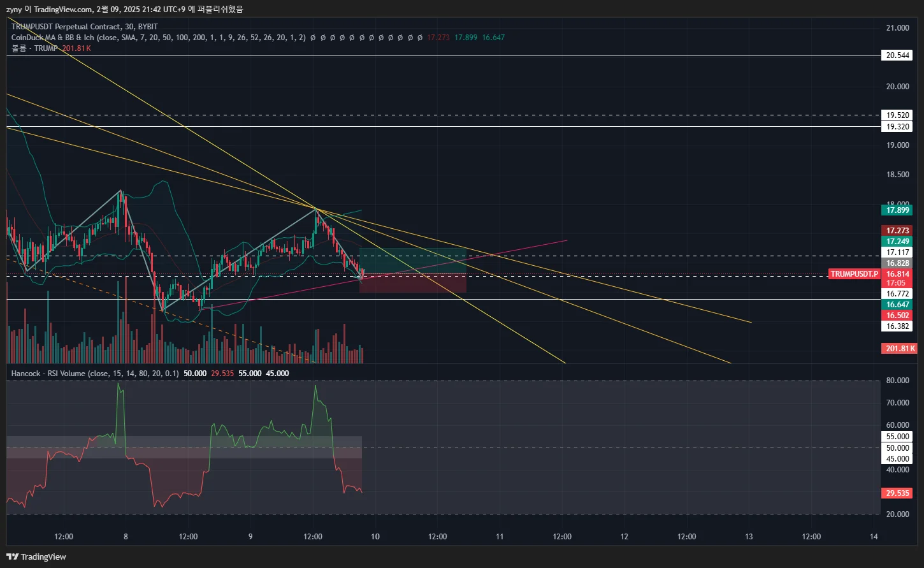Click the green 16.647 price axis label
The image size is (924, 568).
pos(898,305)
